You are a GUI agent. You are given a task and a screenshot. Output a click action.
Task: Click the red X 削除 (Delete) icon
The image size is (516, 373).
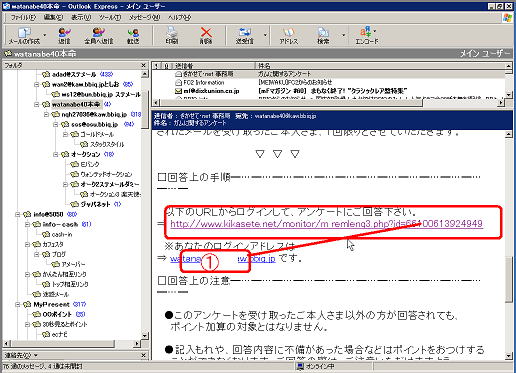pos(206,32)
